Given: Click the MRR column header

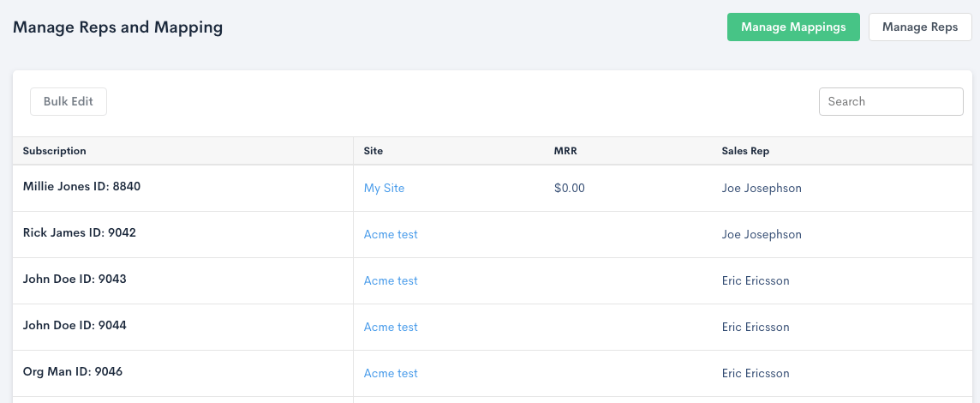Looking at the screenshot, I should pos(565,151).
